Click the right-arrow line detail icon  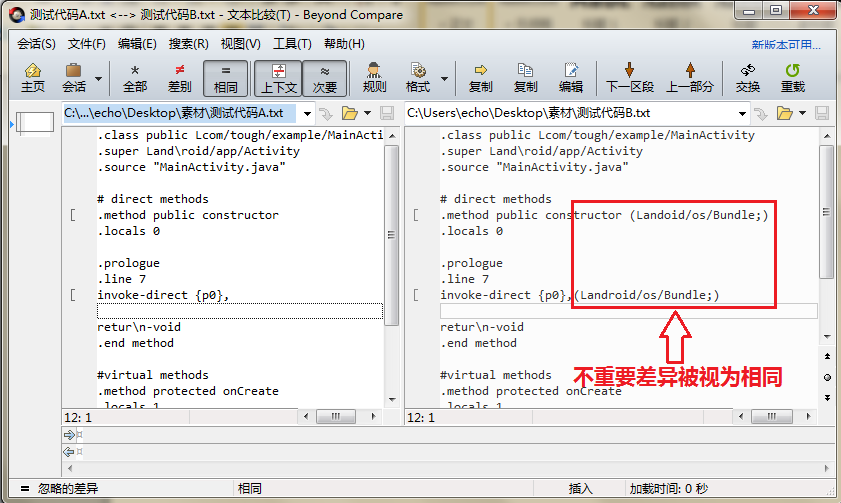pyautogui.click(x=69, y=435)
